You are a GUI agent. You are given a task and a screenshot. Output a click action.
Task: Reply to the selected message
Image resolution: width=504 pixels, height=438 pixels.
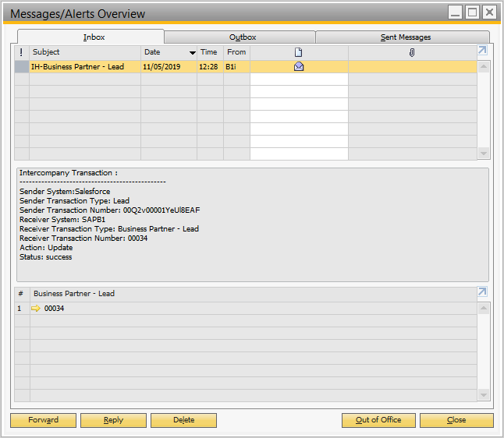pos(113,420)
